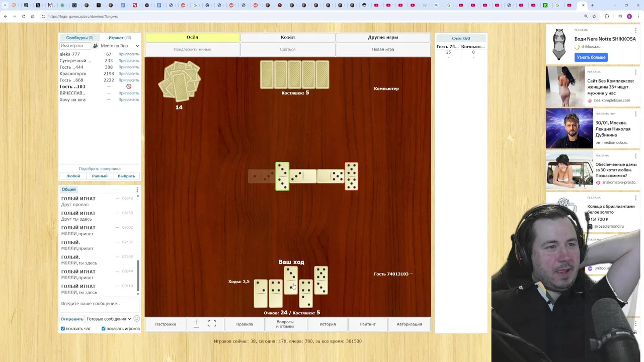Switch to the 'Играют (20)' tab
Image resolution: width=644 pixels, height=362 pixels.
[x=120, y=38]
